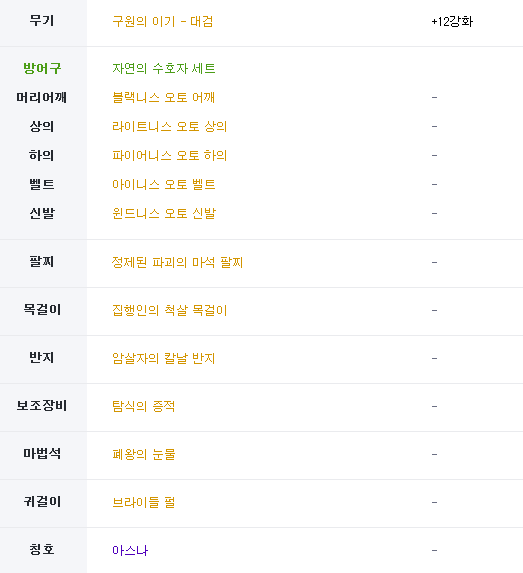Click the 보조장비 row header
This screenshot has height=573, width=523.
(x=42, y=405)
